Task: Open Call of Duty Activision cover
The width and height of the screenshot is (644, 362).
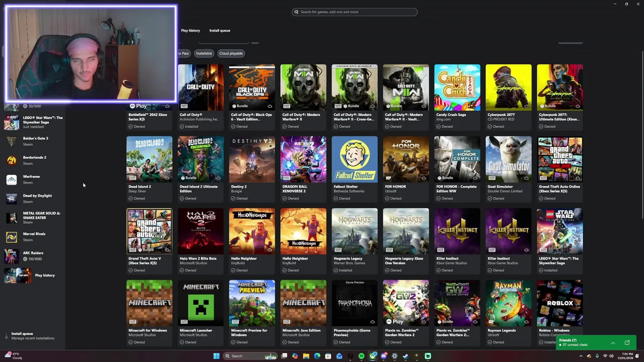Action: click(201, 87)
